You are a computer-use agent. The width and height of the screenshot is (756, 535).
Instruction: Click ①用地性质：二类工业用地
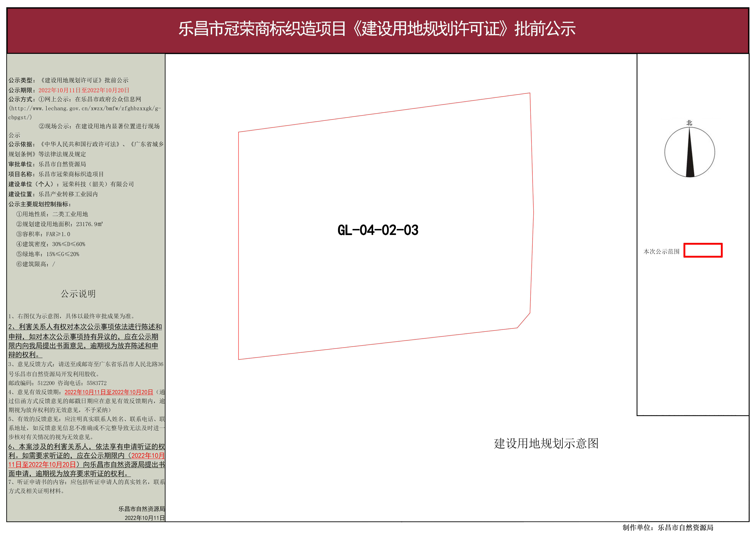tap(52, 214)
